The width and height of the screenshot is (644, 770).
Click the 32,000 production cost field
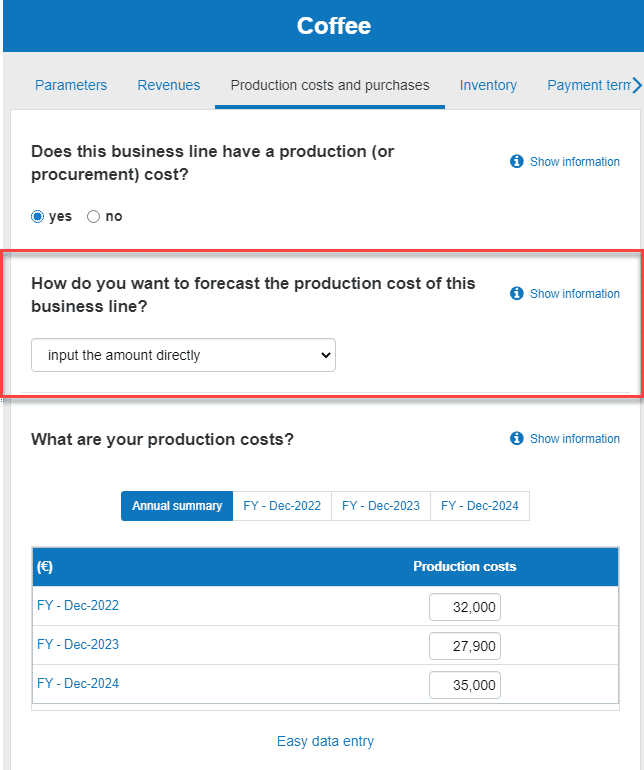point(465,607)
